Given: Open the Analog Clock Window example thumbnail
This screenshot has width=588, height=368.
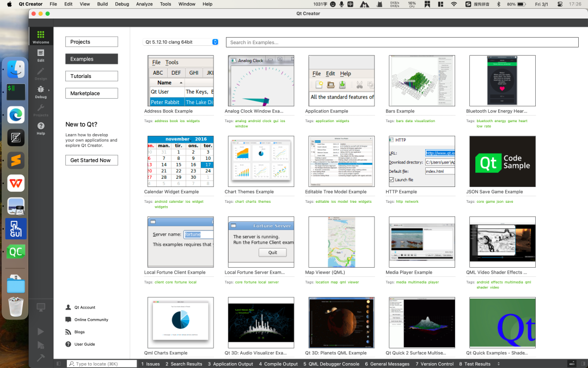Looking at the screenshot, I should click(261, 81).
